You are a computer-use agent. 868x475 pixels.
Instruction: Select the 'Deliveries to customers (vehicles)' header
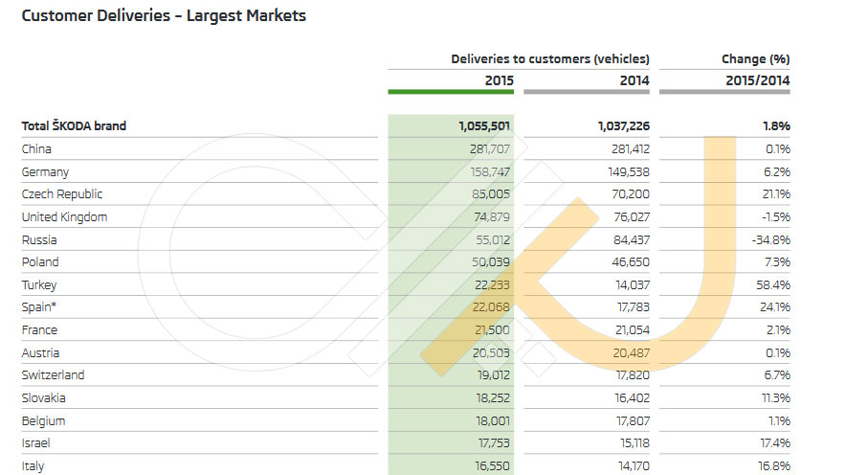click(549, 58)
